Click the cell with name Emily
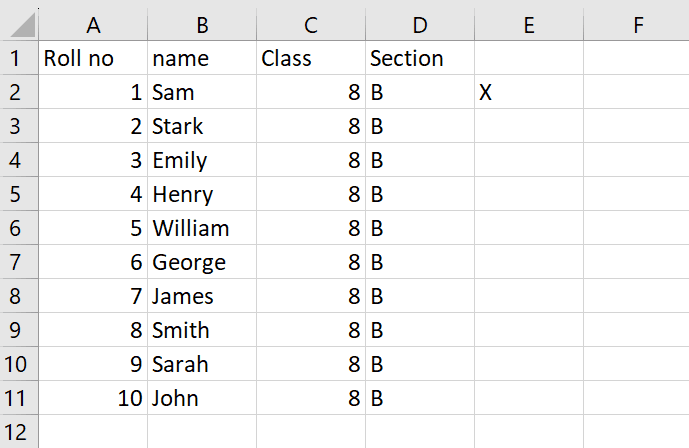This screenshot has height=448, width=689. pyautogui.click(x=202, y=160)
